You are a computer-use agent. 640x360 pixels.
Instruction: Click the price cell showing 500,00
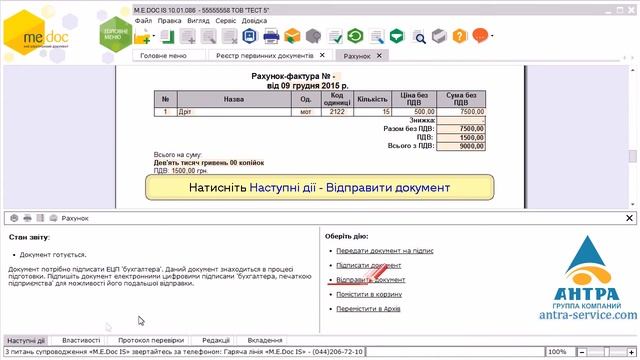(414, 112)
